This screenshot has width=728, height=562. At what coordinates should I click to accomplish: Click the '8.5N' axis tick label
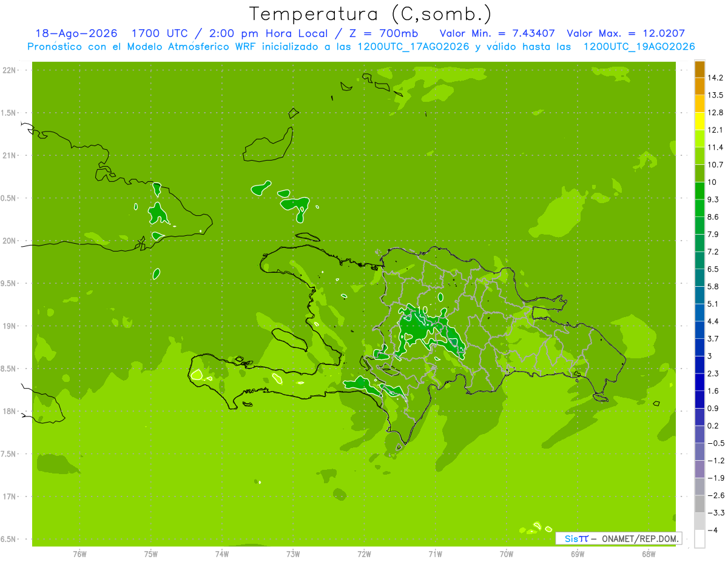9,369
